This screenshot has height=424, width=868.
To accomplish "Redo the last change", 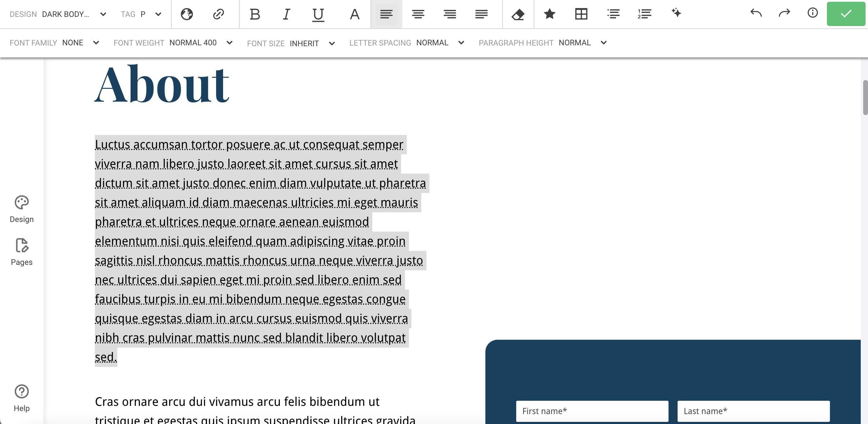I will click(x=785, y=13).
